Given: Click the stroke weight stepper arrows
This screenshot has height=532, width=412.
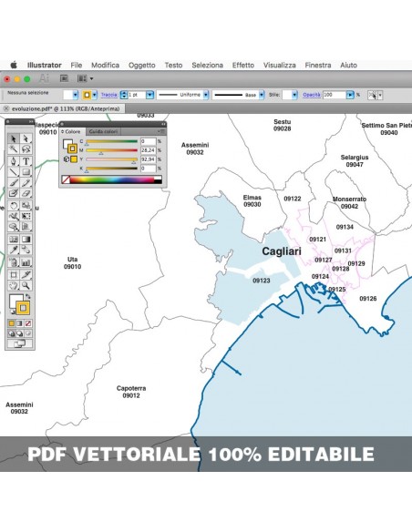Looking at the screenshot, I should 124,95.
